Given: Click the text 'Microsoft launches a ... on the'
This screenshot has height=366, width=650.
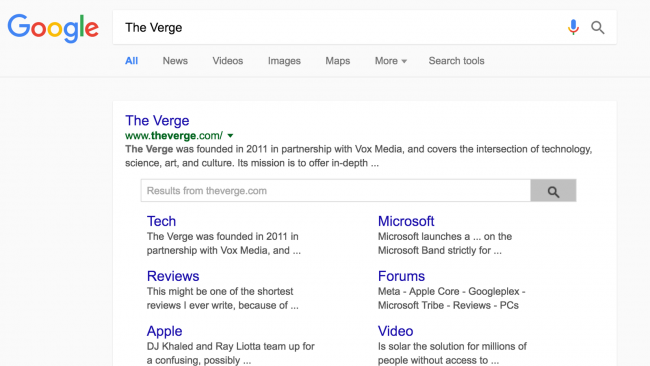Looking at the screenshot, I should pos(445,237).
